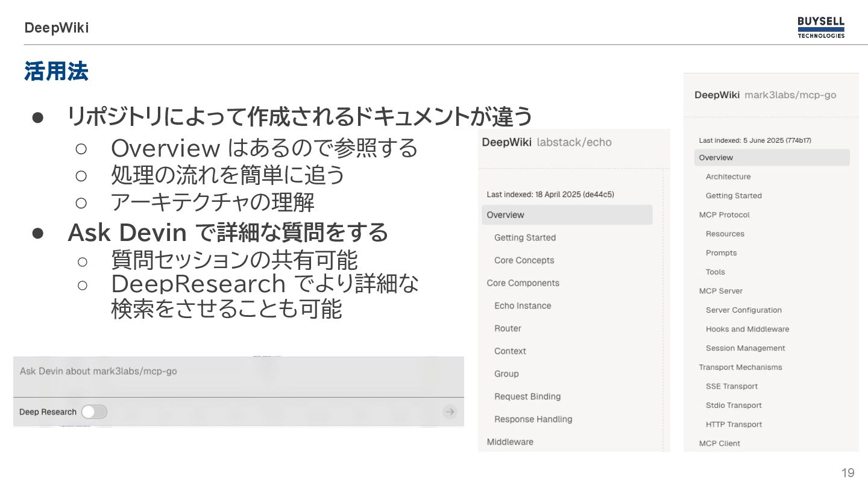Image resolution: width=868 pixels, height=488 pixels.
Task: Open SSE Transport page
Action: click(x=732, y=386)
